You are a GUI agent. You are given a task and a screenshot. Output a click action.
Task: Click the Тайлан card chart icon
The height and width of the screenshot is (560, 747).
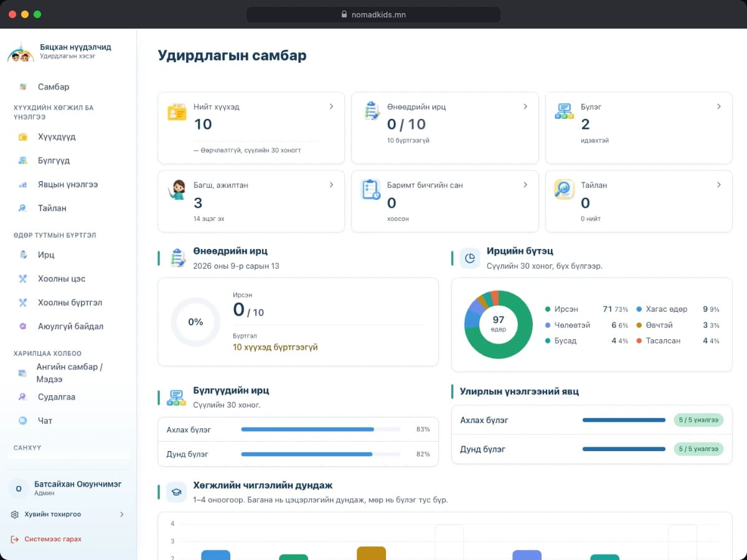pyautogui.click(x=565, y=190)
